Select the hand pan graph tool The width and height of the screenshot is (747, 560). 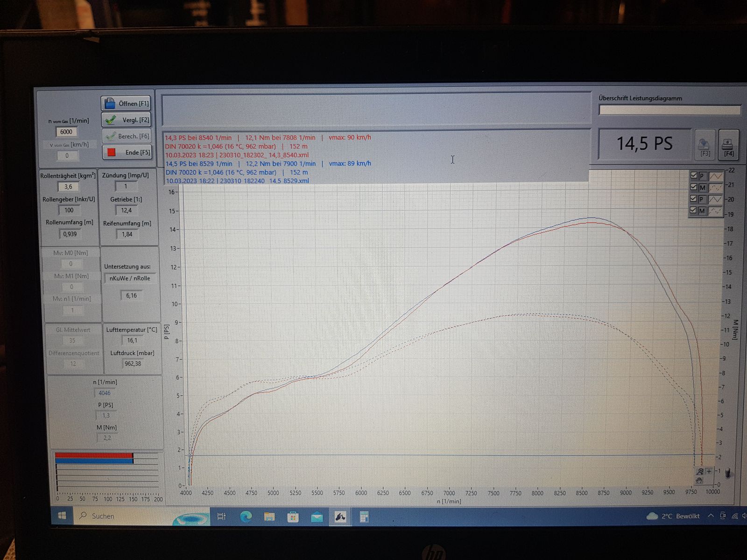pos(699,480)
